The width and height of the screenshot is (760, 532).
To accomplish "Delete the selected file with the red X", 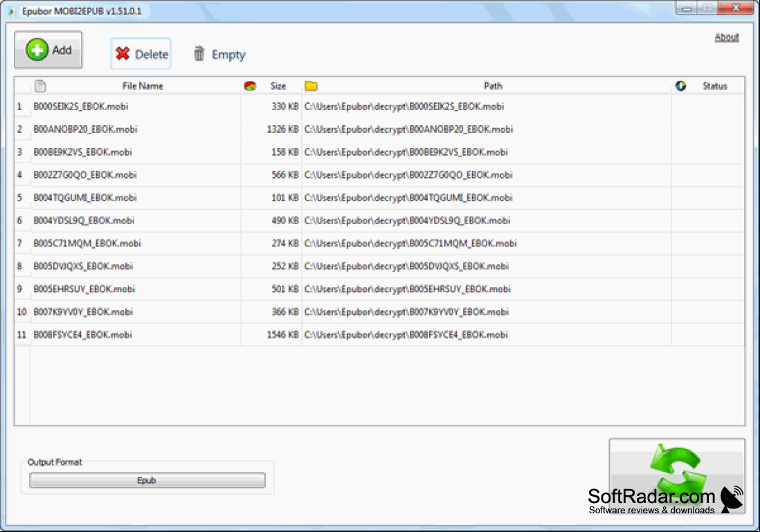I will (x=141, y=54).
